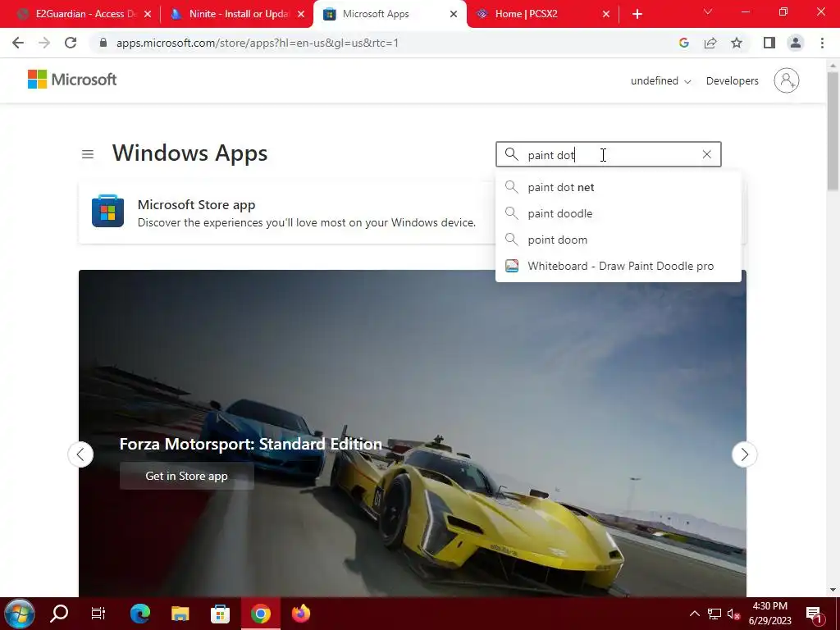Screen dimensions: 840x630
Task: Close the PCSX2 tab
Action: tap(606, 14)
